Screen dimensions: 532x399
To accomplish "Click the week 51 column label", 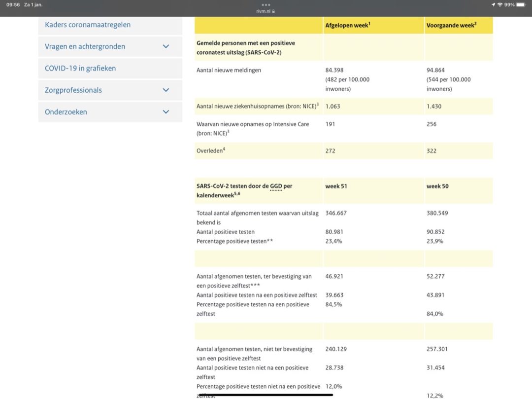I will (336, 186).
